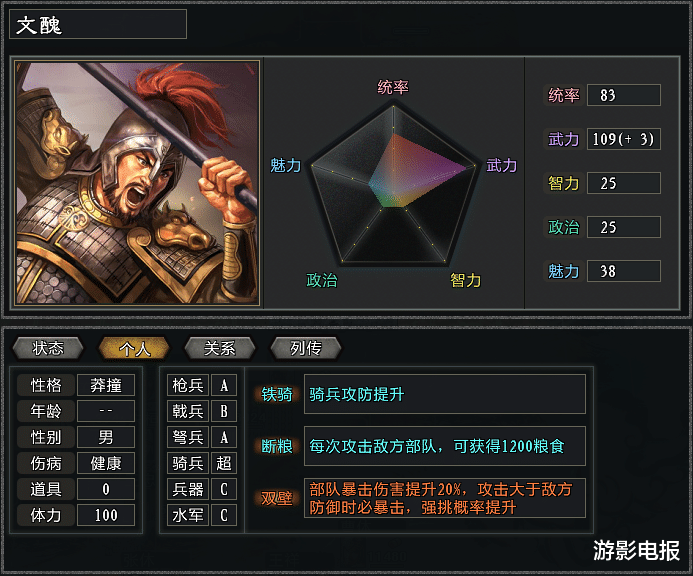693x576 pixels.
Task: Select the 智力 value box on right
Action: (624, 183)
